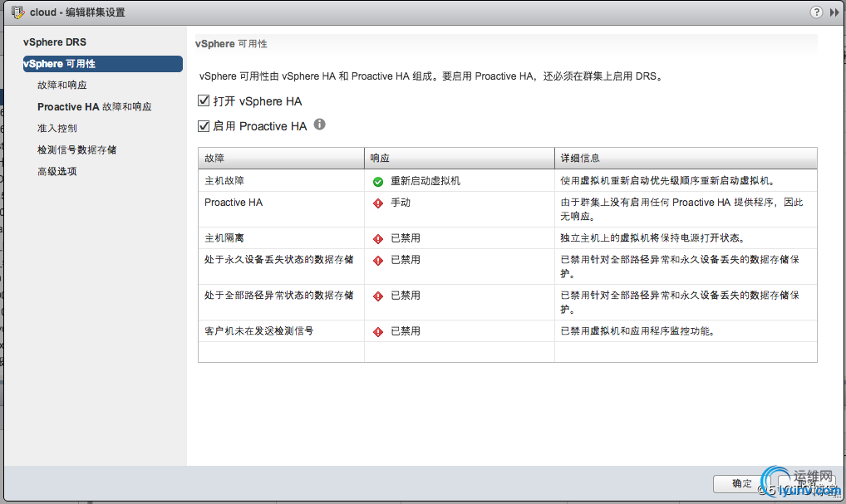Open 故障和响应 section in sidebar

tap(62, 86)
